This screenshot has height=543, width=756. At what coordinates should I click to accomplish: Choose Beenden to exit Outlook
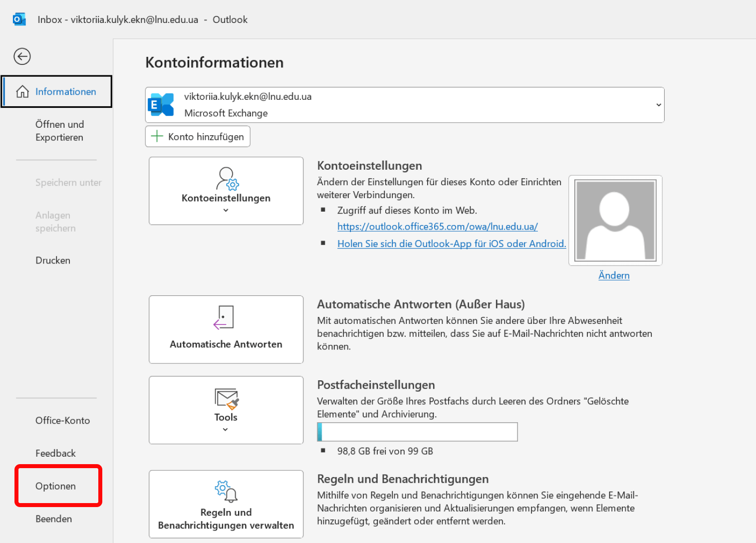(53, 519)
